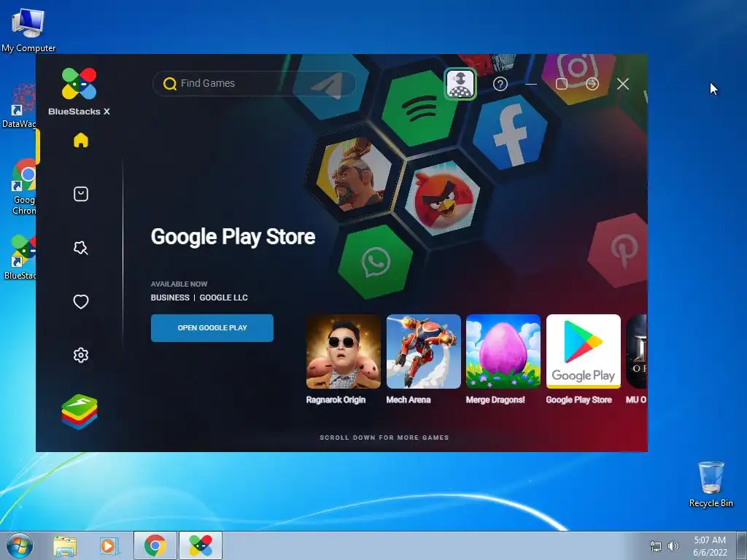Select the Merge Dragons! game thumbnail

point(503,351)
